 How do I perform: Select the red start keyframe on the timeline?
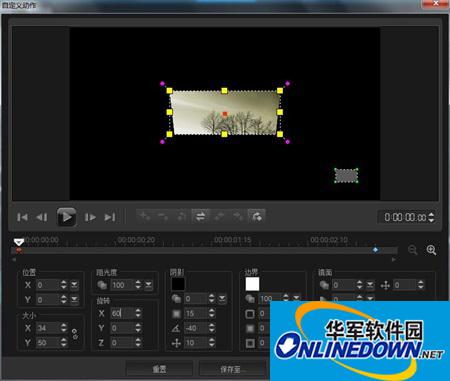point(19,250)
